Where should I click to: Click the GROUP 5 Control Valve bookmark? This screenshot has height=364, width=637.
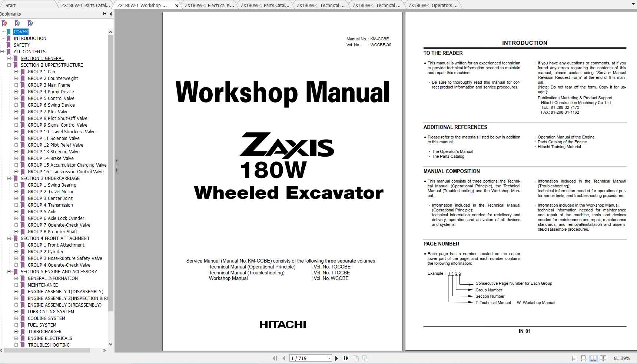point(51,98)
